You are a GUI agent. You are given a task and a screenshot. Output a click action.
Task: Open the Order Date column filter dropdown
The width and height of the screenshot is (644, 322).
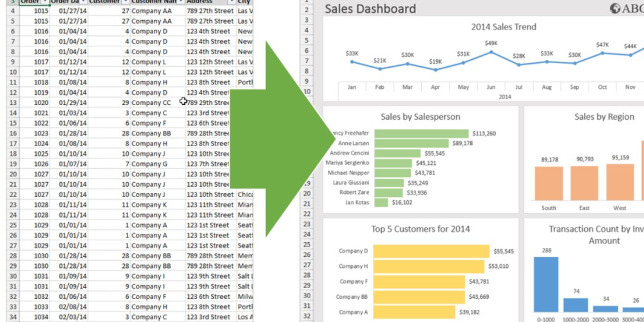click(84, 2)
